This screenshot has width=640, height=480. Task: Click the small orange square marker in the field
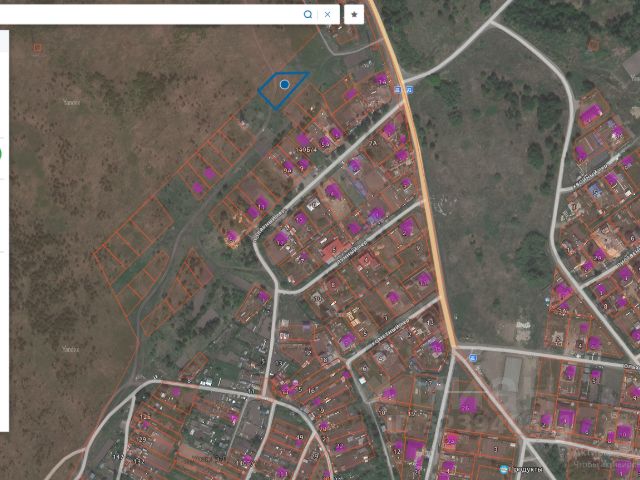(38, 48)
